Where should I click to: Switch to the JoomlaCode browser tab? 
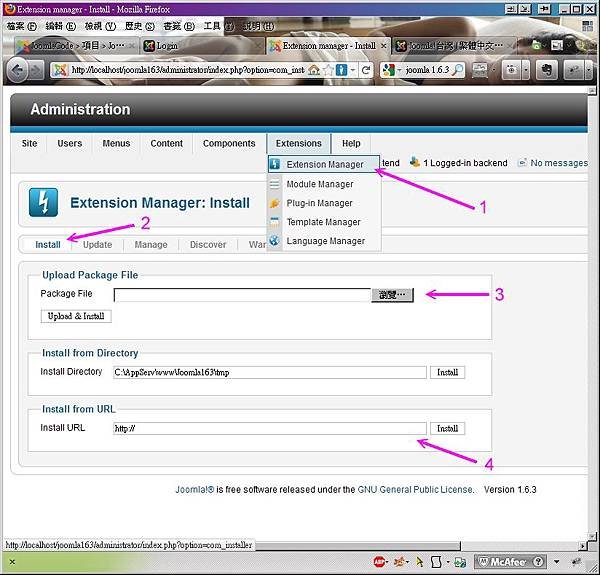click(77, 46)
